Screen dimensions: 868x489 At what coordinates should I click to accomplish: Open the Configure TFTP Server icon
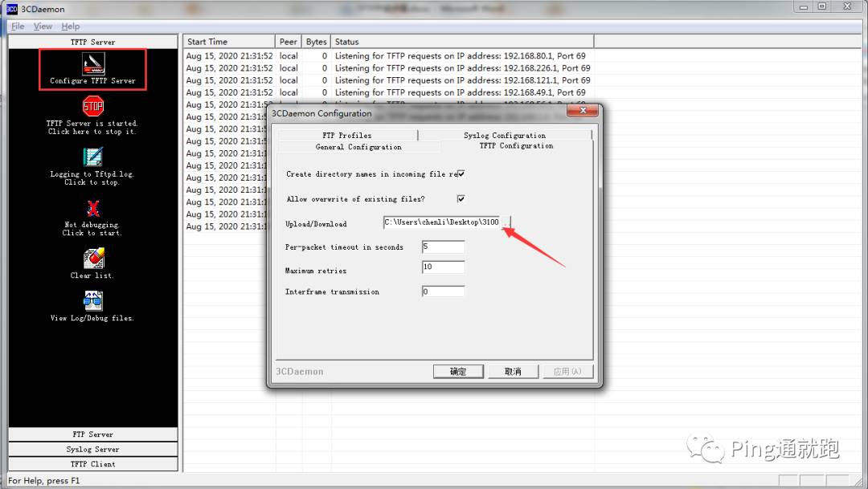[x=93, y=64]
